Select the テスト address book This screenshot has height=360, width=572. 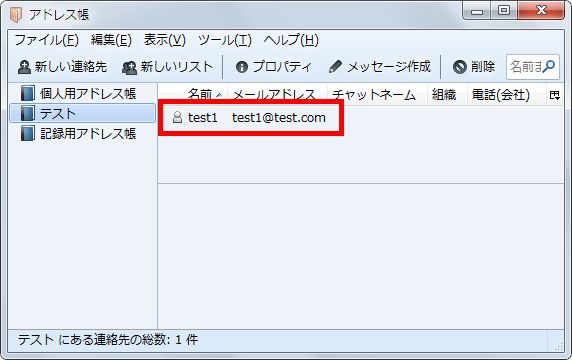82,113
